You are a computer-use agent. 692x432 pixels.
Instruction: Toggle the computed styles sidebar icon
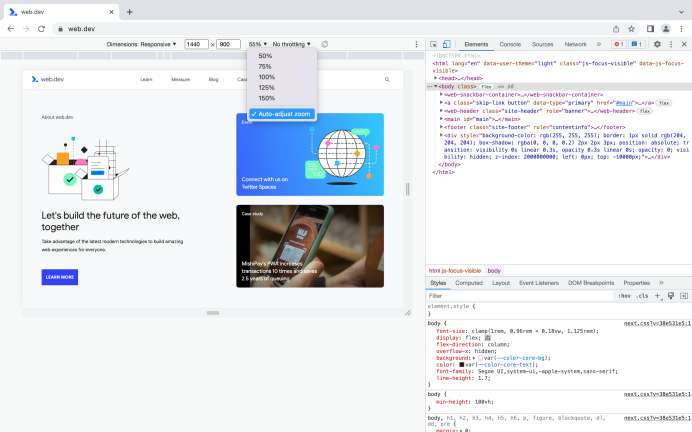[x=684, y=296]
